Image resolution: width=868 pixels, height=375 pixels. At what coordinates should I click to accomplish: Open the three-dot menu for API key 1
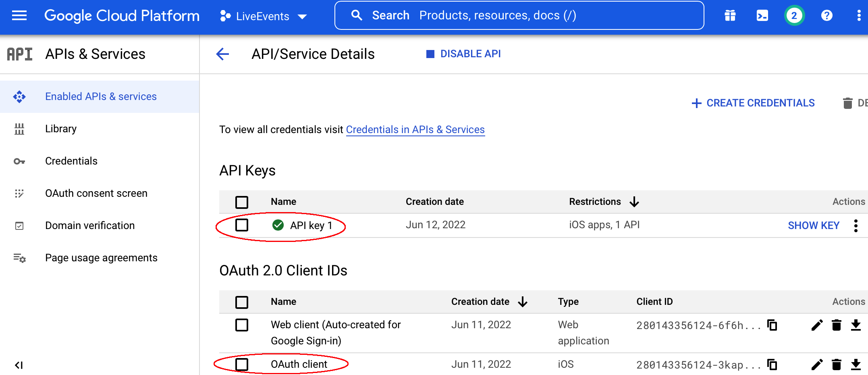pos(856,225)
